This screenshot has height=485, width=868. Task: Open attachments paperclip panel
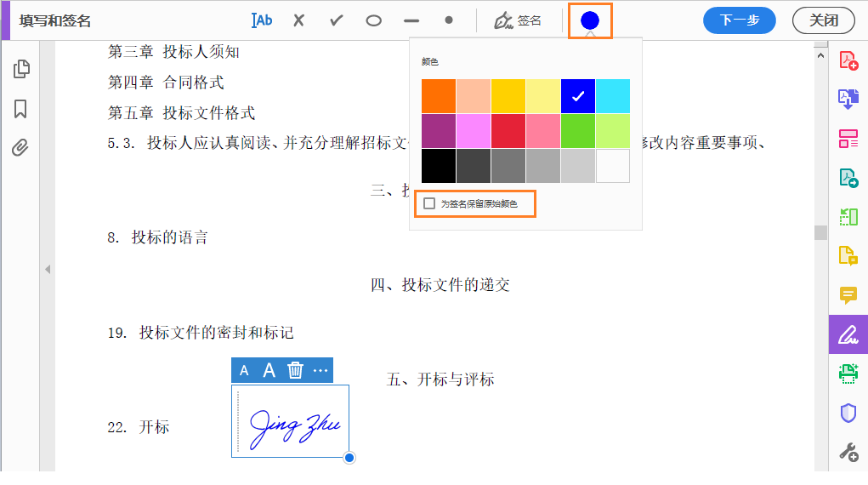20,147
